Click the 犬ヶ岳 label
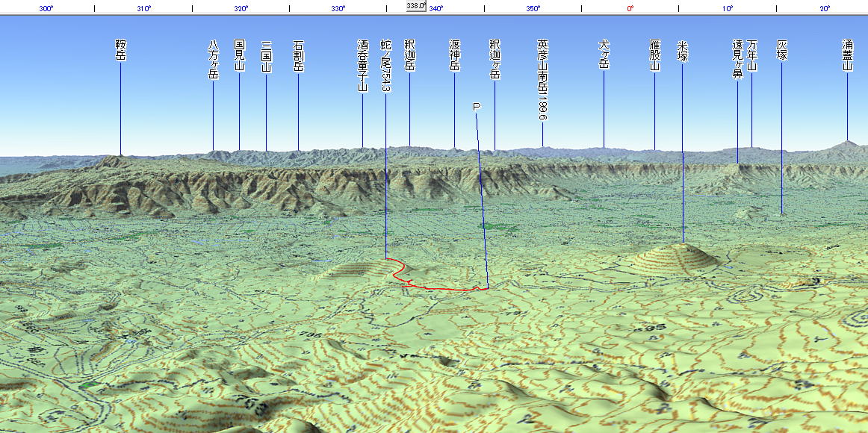868x433 pixels. pos(604,55)
